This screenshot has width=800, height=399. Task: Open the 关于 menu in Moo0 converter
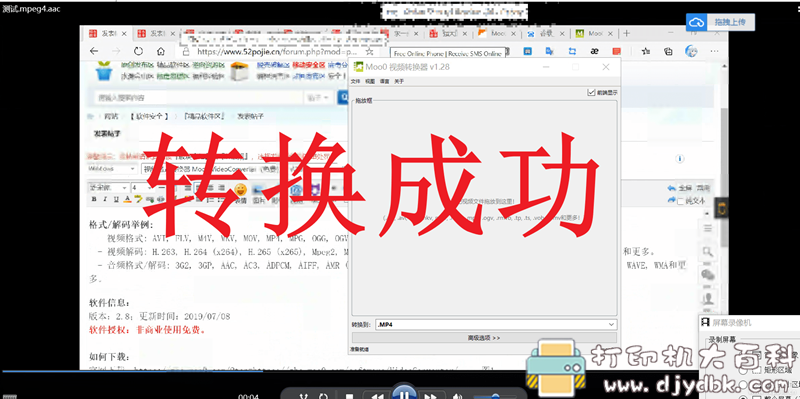(x=399, y=82)
